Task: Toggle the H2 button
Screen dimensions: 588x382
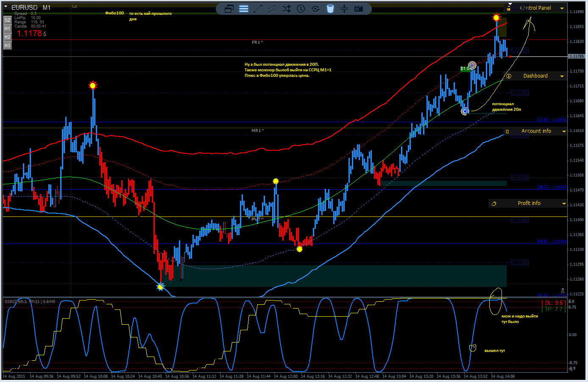Action: pyautogui.click(x=7, y=37)
